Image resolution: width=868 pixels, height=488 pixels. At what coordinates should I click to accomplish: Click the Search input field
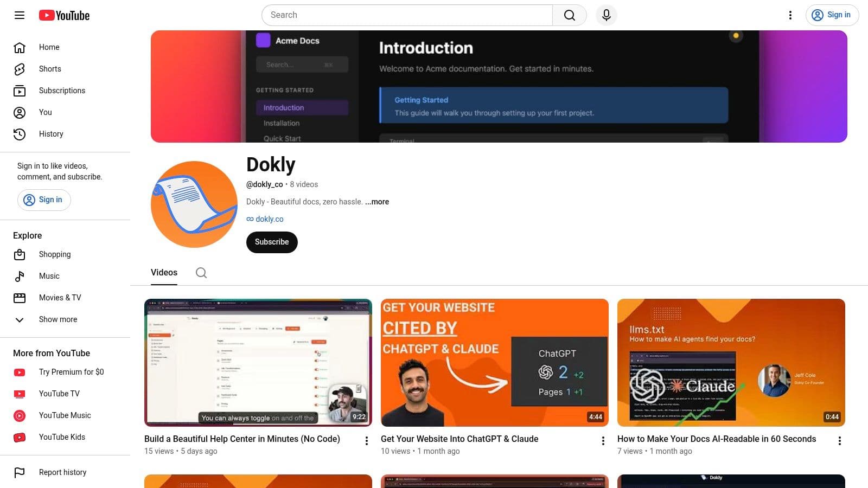[x=407, y=15]
